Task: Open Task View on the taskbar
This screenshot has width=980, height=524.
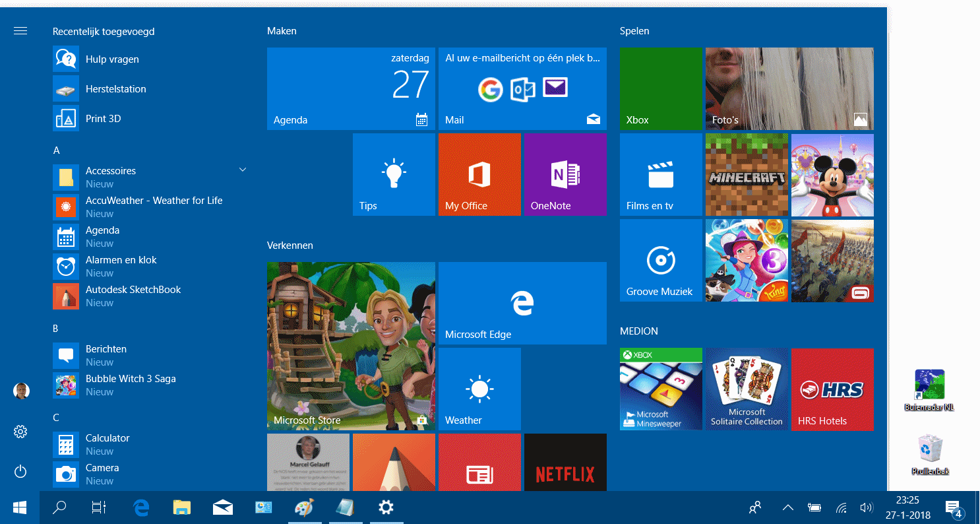Action: point(99,508)
